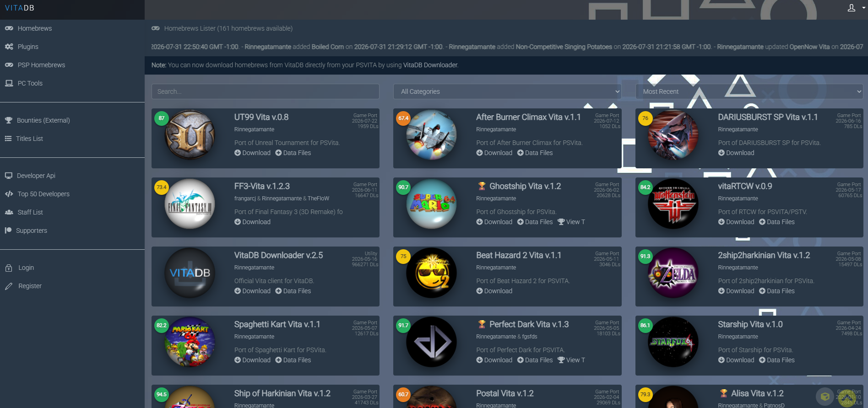
Task: Get Data Files for vitaRTCW
Action: pos(777,222)
